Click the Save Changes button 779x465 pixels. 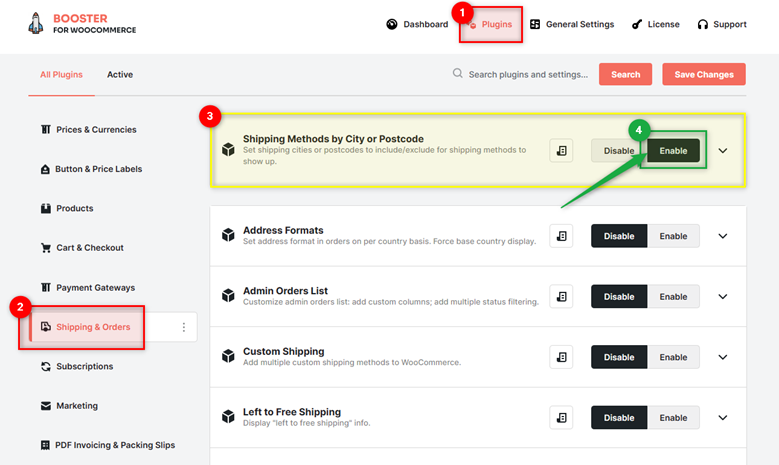(704, 74)
